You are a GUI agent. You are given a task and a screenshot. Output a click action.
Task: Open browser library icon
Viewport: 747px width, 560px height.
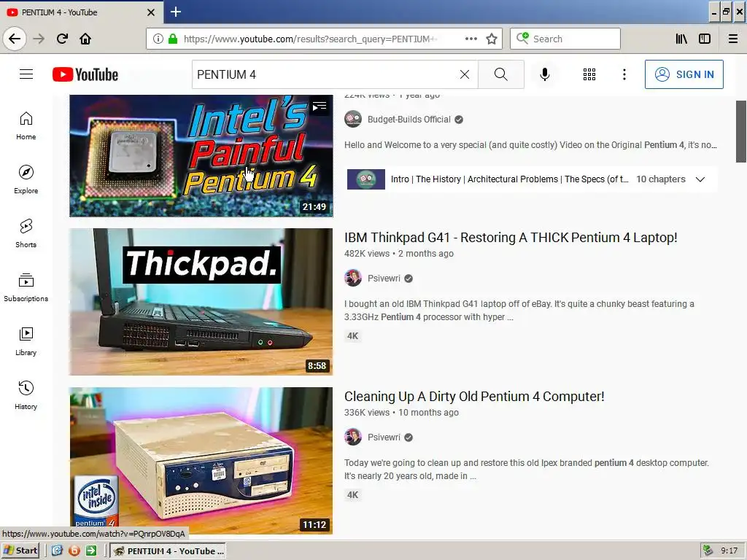[x=681, y=39]
